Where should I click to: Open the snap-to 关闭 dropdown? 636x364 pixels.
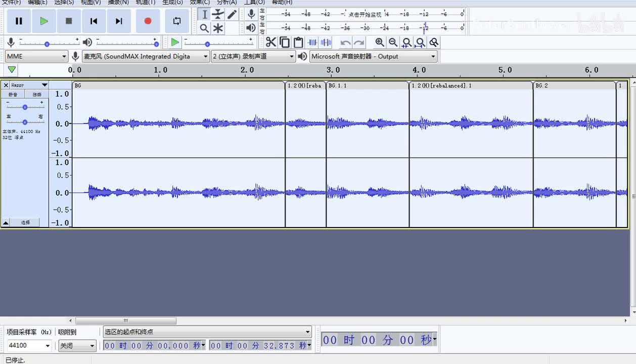[x=77, y=345]
